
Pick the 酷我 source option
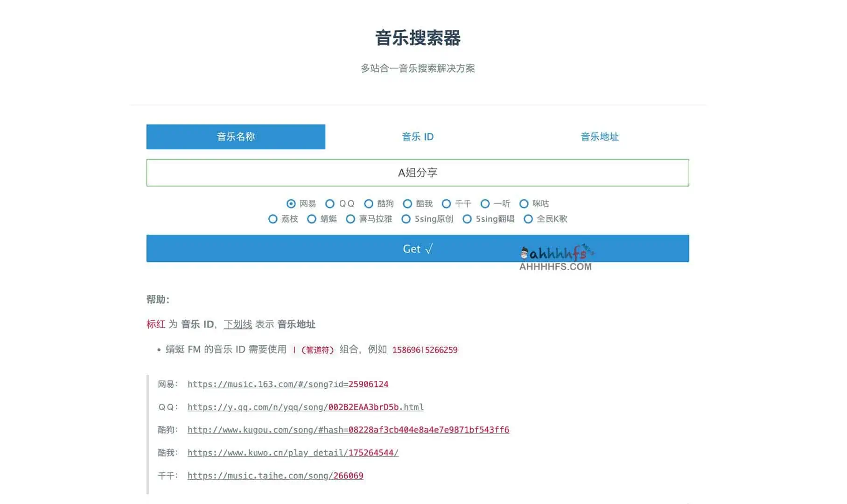click(x=407, y=203)
